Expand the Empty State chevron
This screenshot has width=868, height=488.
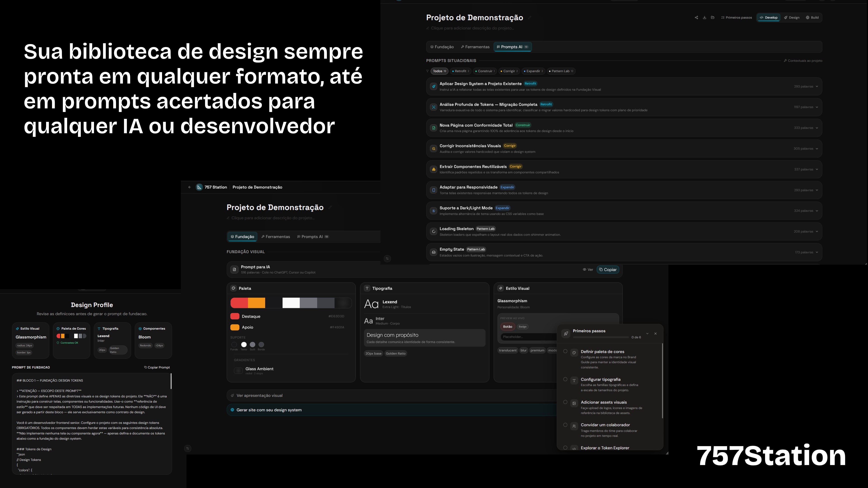pyautogui.click(x=817, y=252)
